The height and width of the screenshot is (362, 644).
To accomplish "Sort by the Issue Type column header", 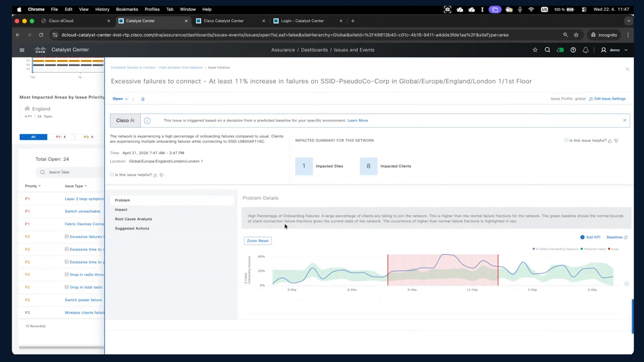I will point(75,186).
